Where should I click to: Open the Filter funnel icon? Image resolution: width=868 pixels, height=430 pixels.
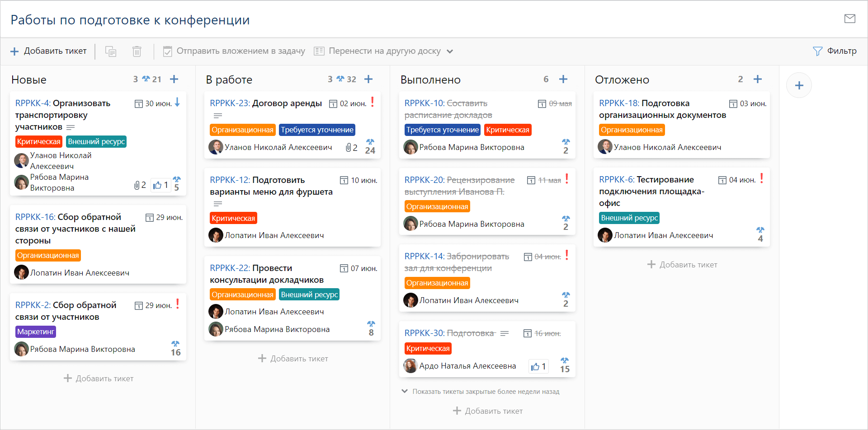pos(817,51)
